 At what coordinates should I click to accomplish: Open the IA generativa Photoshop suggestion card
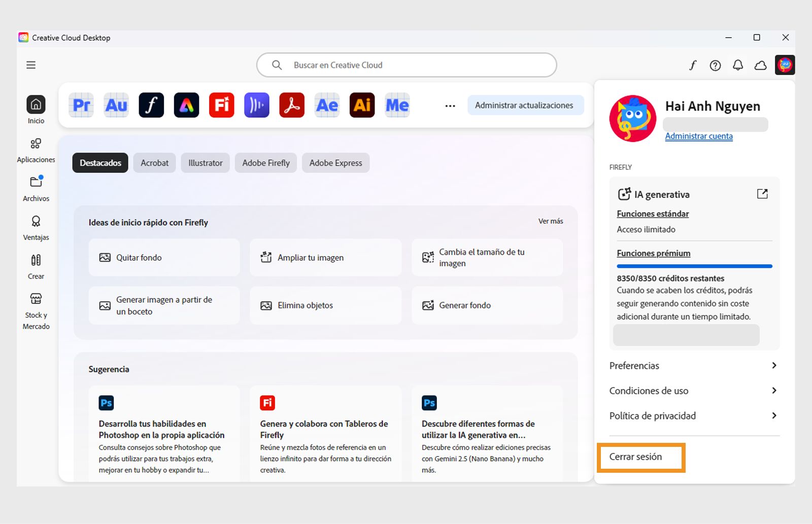pos(487,434)
